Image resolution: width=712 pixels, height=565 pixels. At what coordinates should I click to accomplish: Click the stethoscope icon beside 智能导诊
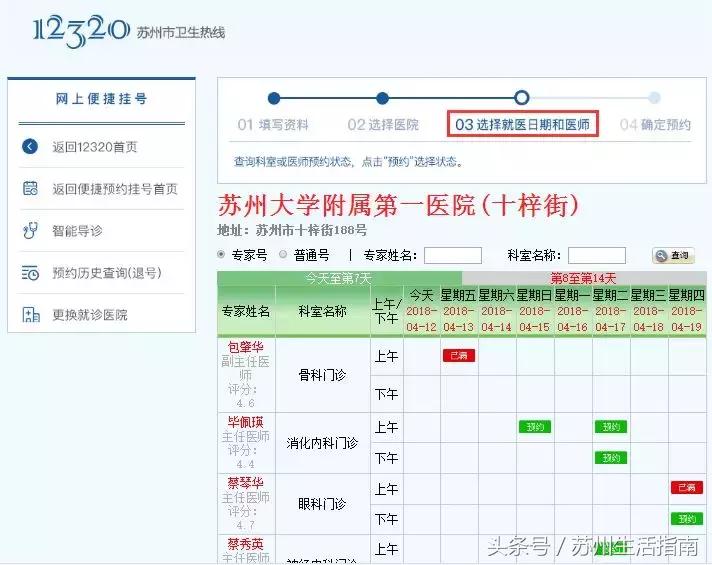pyautogui.click(x=30, y=230)
